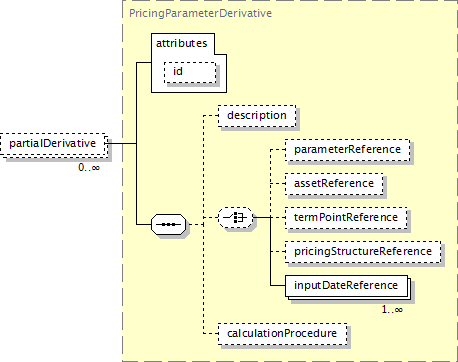
Task: Click the calculationProcedure element
Action: [x=282, y=334]
